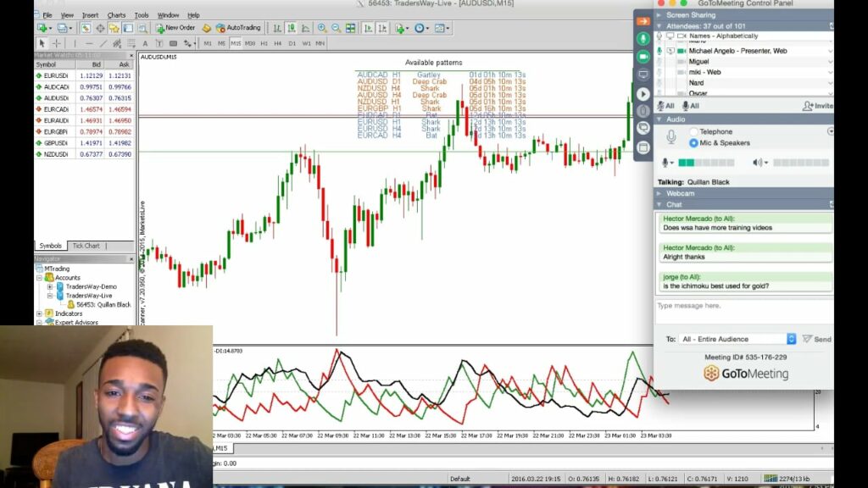Switch chart to M5 timeframe
868x488 pixels.
pyautogui.click(x=221, y=43)
